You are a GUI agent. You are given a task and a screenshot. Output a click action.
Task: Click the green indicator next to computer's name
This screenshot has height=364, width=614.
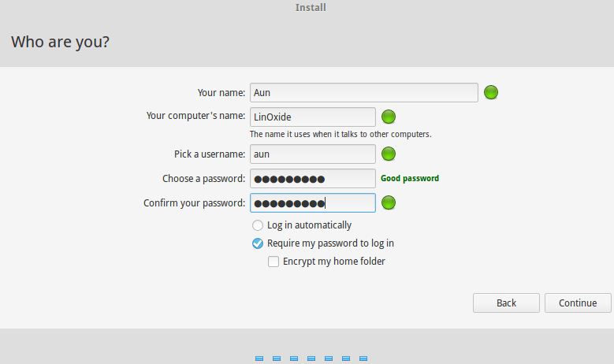pos(389,117)
